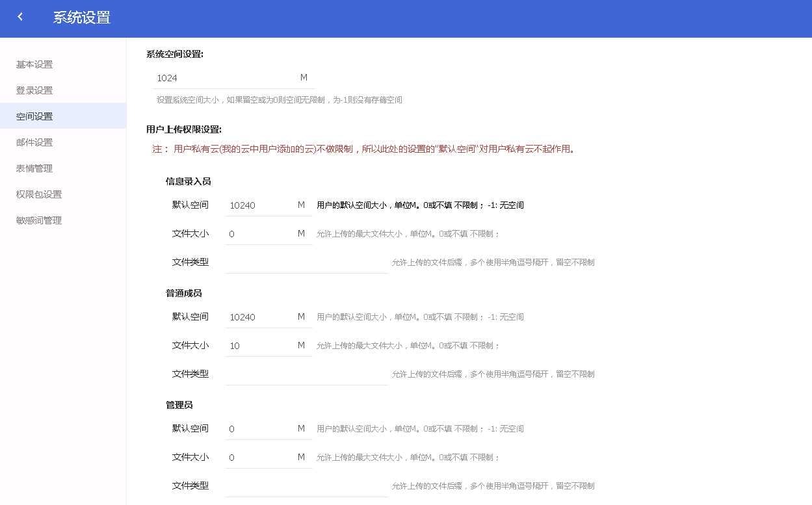Select the highlighted 空间设置 menu item
This screenshot has width=812, height=505.
34,116
